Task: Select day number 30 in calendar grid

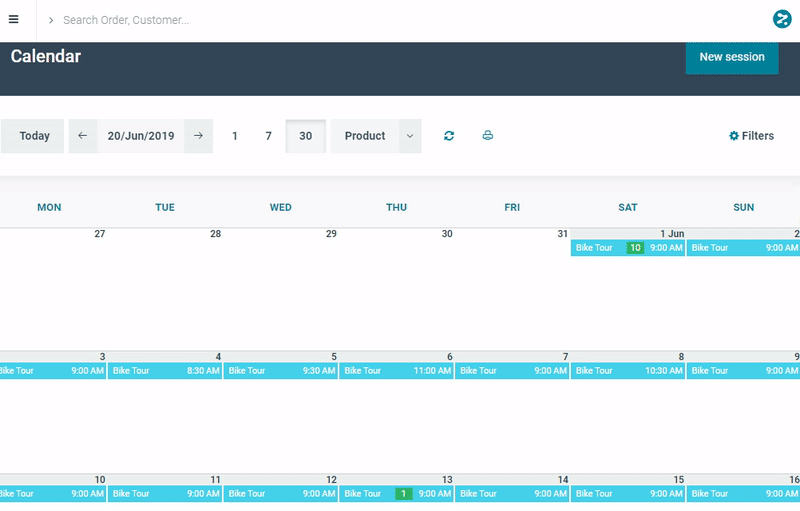Action: coord(447,234)
